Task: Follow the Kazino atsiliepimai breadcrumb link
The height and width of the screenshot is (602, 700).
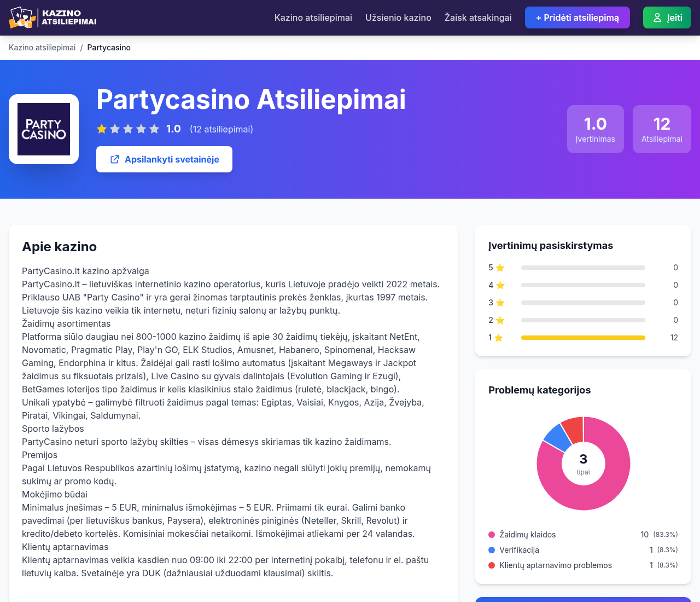Action: 42,48
